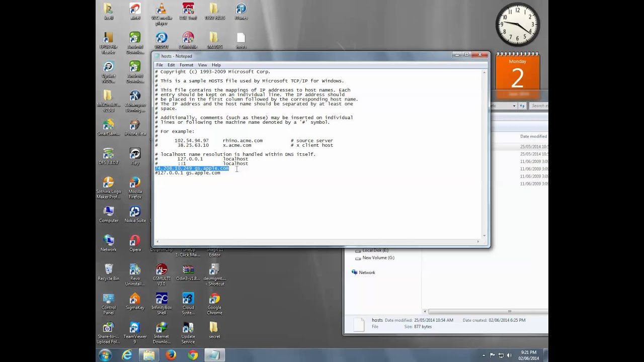Image resolution: width=644 pixels, height=362 pixels.
Task: Open the View menu in Notepad
Action: [202, 65]
